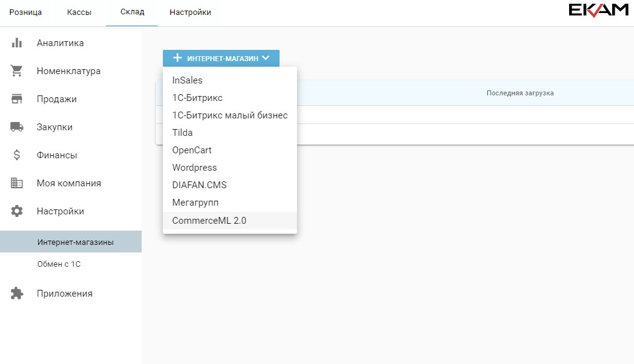Open Приложения sidebar label
The height and width of the screenshot is (364, 634).
65,294
